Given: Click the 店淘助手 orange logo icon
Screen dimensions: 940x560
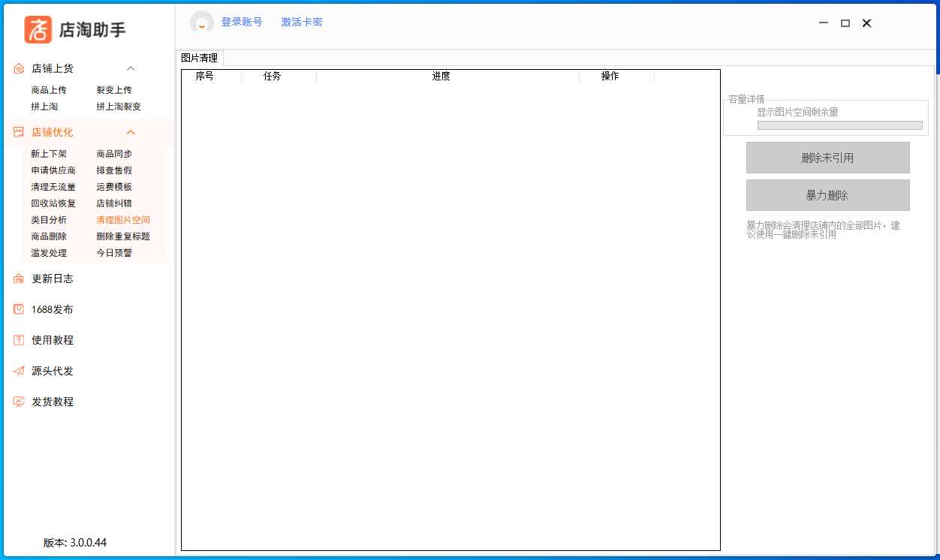Looking at the screenshot, I should (x=38, y=29).
